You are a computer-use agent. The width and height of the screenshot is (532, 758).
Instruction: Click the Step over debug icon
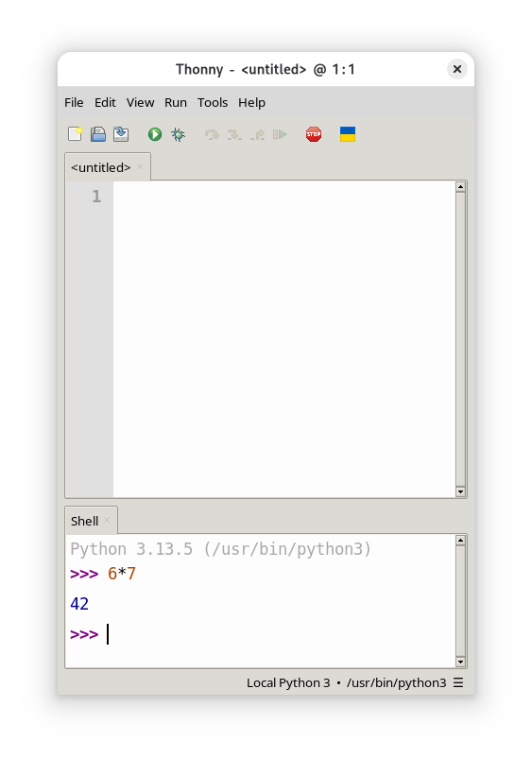(212, 134)
